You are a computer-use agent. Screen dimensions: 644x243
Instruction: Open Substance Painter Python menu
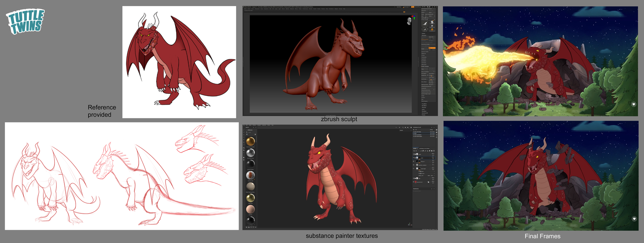tap(269, 125)
